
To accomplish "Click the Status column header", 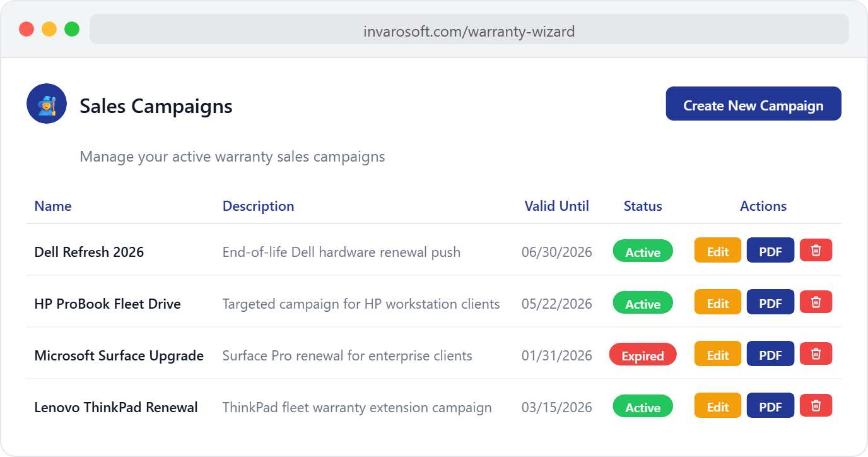I will pyautogui.click(x=643, y=206).
